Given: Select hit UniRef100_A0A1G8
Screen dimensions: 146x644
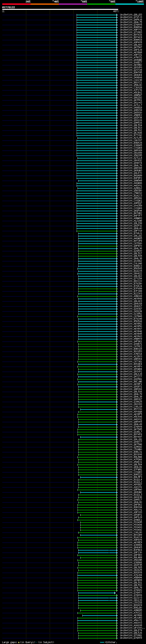Looking at the screenshot, I should [x=131, y=625].
